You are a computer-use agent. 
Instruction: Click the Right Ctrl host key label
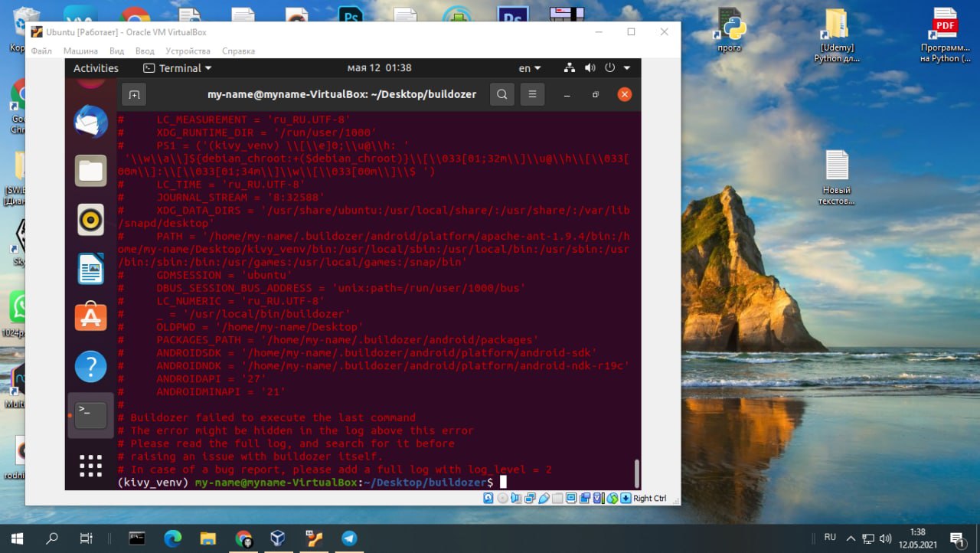[x=650, y=498]
